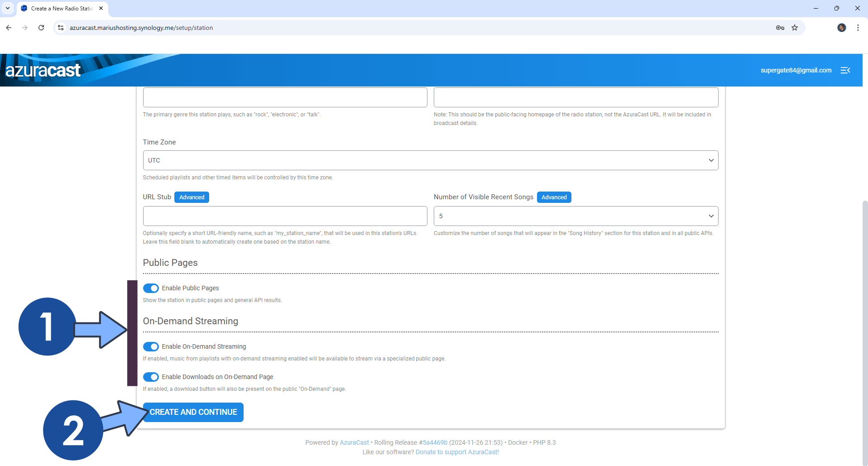The width and height of the screenshot is (868, 466).
Task: Minimize the browser window
Action: tap(816, 8)
